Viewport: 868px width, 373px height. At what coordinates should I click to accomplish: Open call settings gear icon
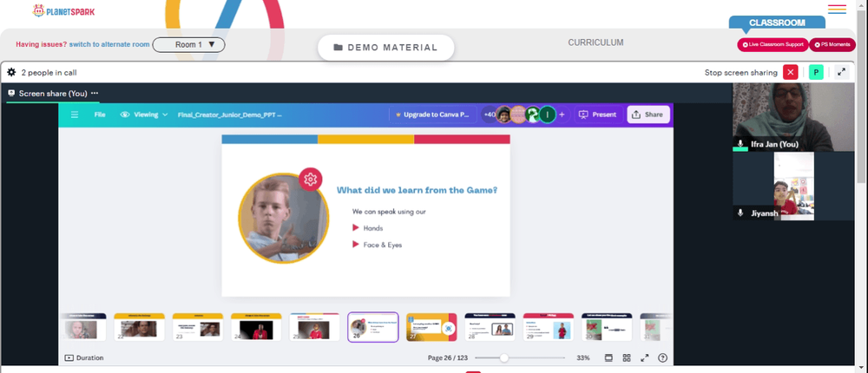(x=11, y=73)
